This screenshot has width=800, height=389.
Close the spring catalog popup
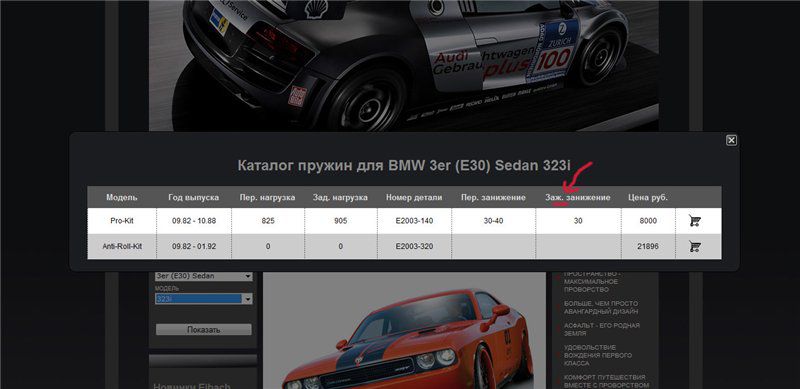tap(731, 140)
